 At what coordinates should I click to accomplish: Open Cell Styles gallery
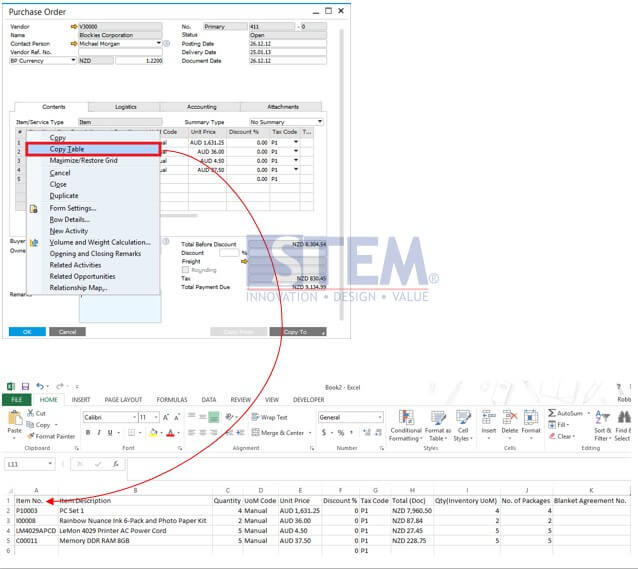tap(463, 426)
